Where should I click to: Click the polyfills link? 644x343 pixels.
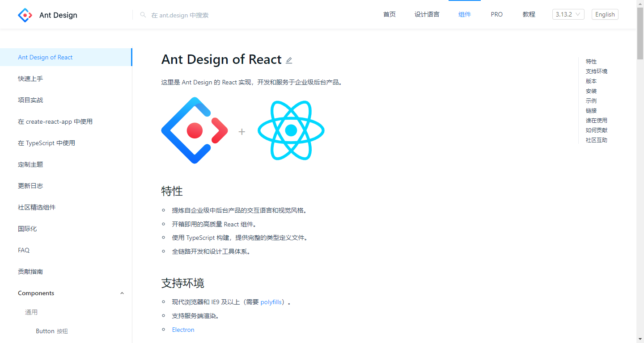pos(271,302)
